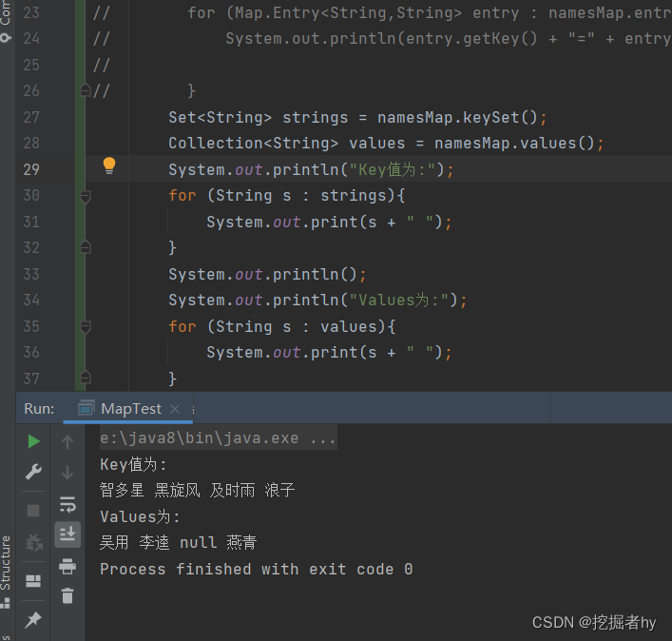Screen dimensions: 672x641
Task: Collapse the for loop at line 30
Action: point(86,196)
